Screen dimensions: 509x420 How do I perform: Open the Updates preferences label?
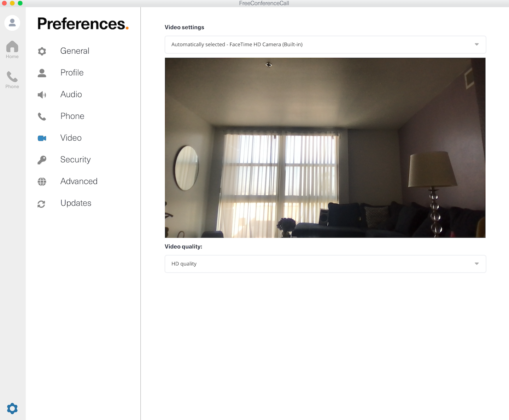pyautogui.click(x=76, y=203)
